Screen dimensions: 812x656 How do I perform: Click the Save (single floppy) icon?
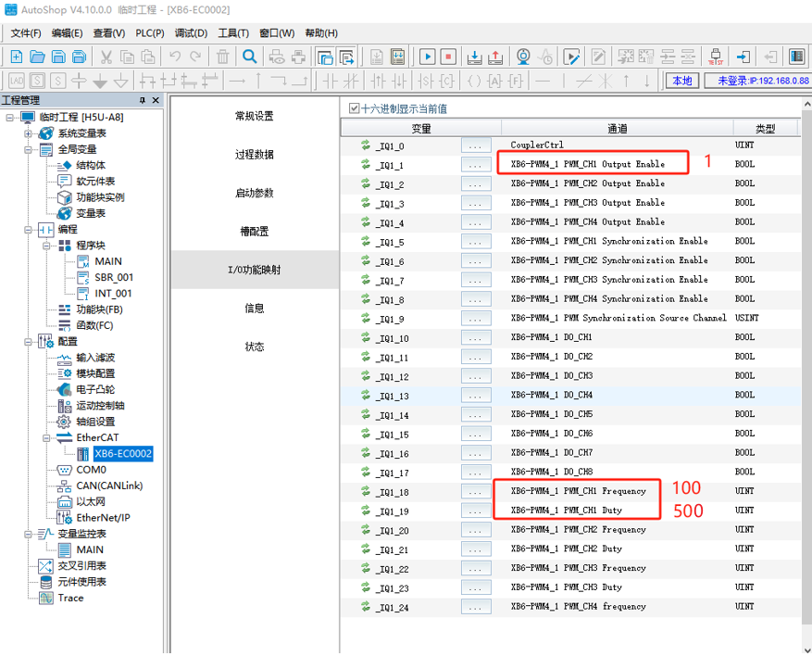pos(58,57)
